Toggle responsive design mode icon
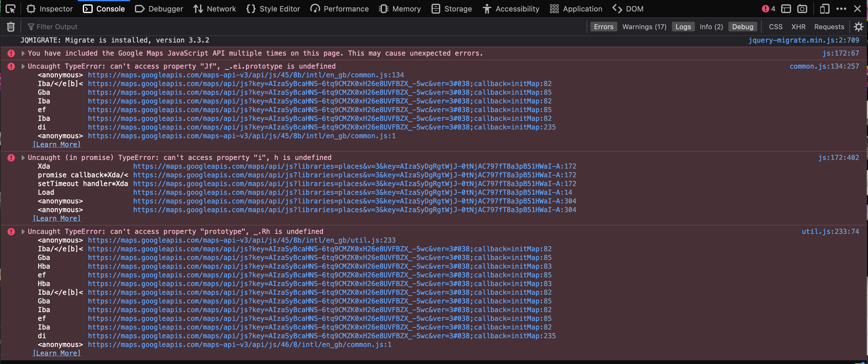The height and width of the screenshot is (364, 868). [x=824, y=9]
